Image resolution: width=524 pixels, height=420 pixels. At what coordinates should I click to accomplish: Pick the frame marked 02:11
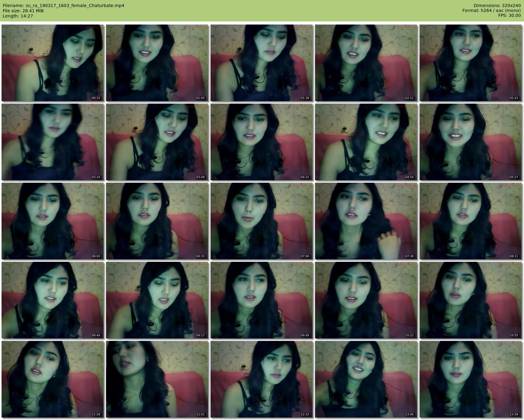tap(366, 63)
